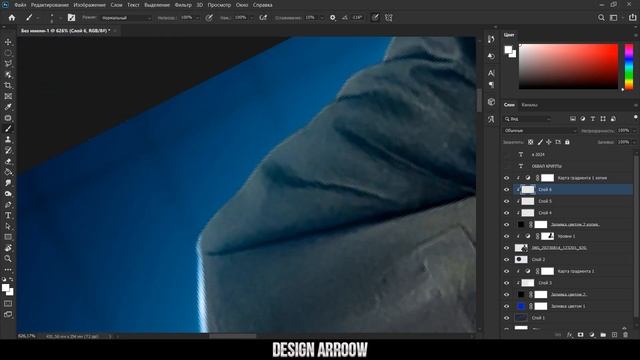Screen dimensions: 640x360
Task: Select the Paint Bucket tool
Action: pos(8,172)
